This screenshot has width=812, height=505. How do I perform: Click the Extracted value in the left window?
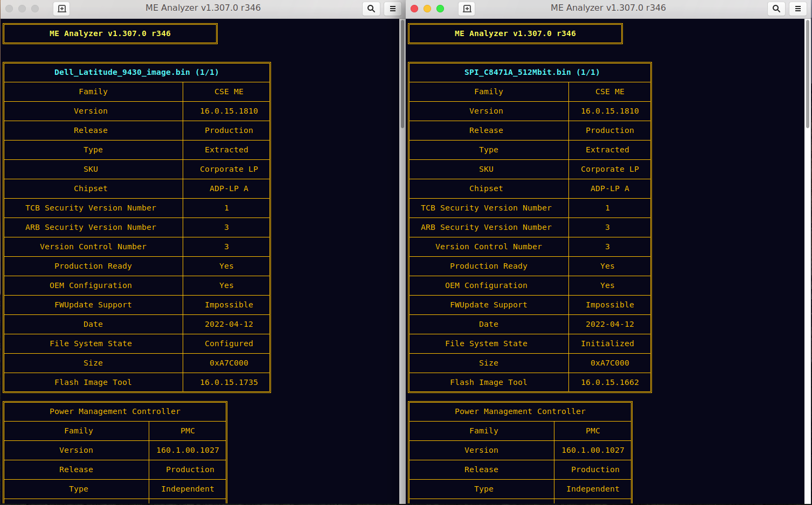[226, 150]
